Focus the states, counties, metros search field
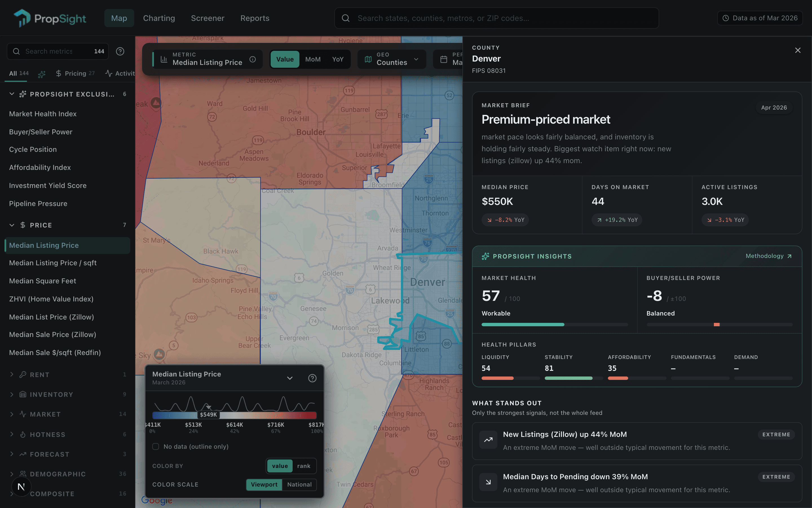This screenshot has width=812, height=508. coord(497,18)
